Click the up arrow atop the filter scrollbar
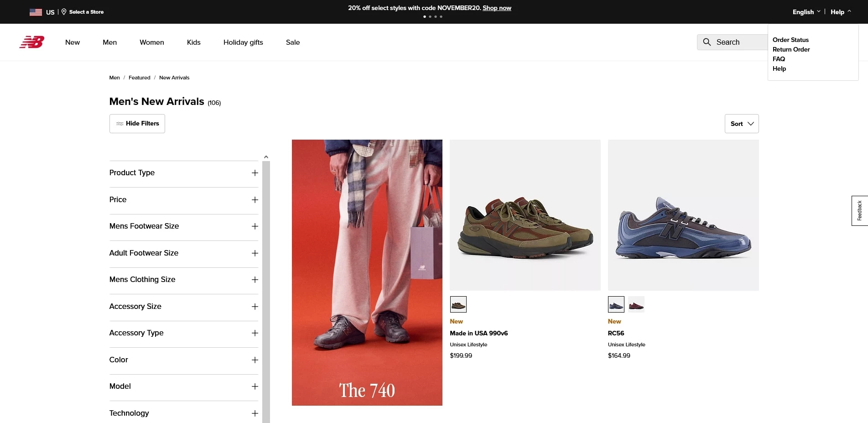Viewport: 868px width, 423px height. click(x=266, y=157)
